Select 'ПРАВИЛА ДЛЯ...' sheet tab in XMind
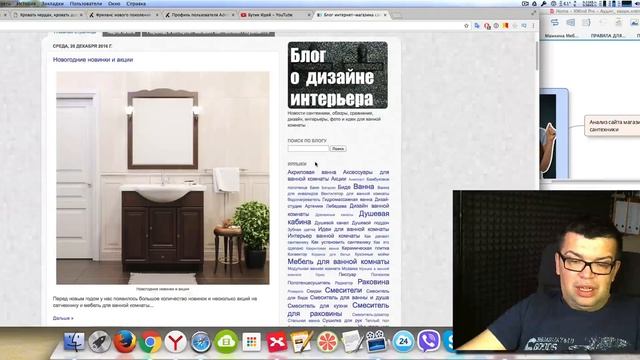Image resolution: width=640 pixels, height=360 pixels. pyautogui.click(x=608, y=36)
